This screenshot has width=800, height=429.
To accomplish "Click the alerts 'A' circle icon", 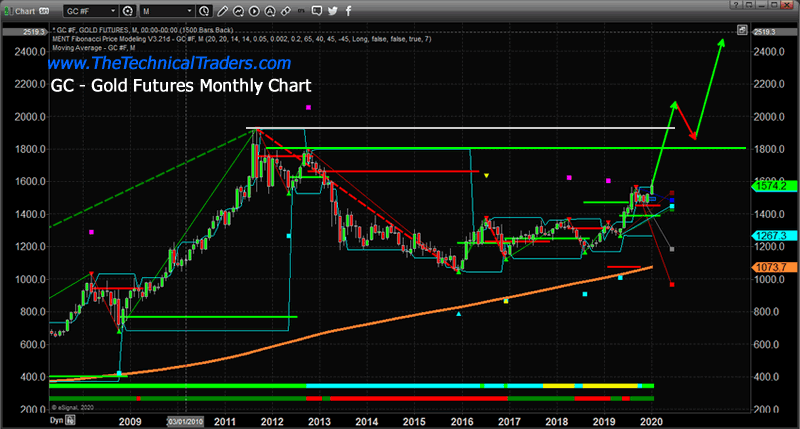I will [270, 11].
